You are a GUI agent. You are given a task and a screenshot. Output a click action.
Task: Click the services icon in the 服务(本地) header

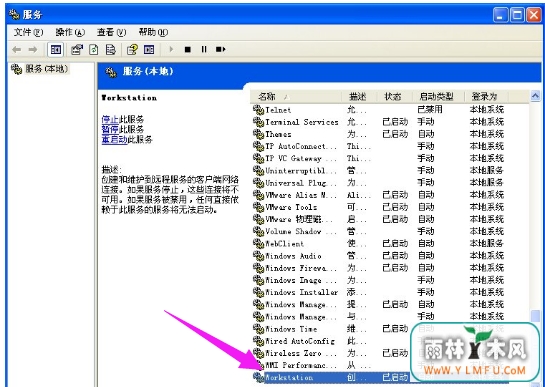pos(111,72)
